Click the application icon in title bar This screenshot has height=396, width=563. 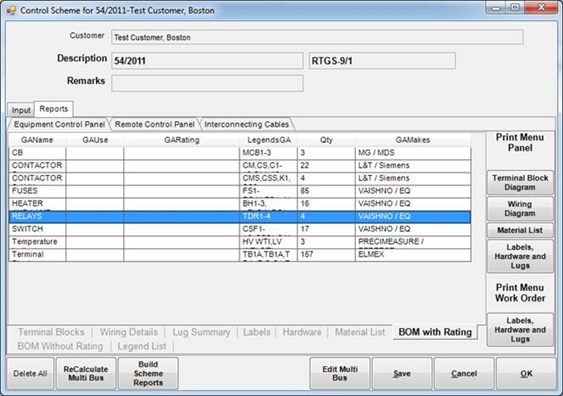pos(11,10)
